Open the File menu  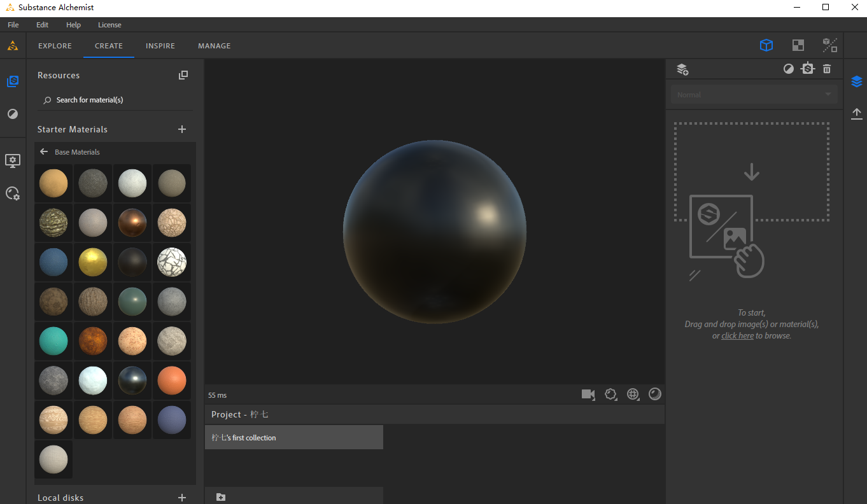[13, 25]
